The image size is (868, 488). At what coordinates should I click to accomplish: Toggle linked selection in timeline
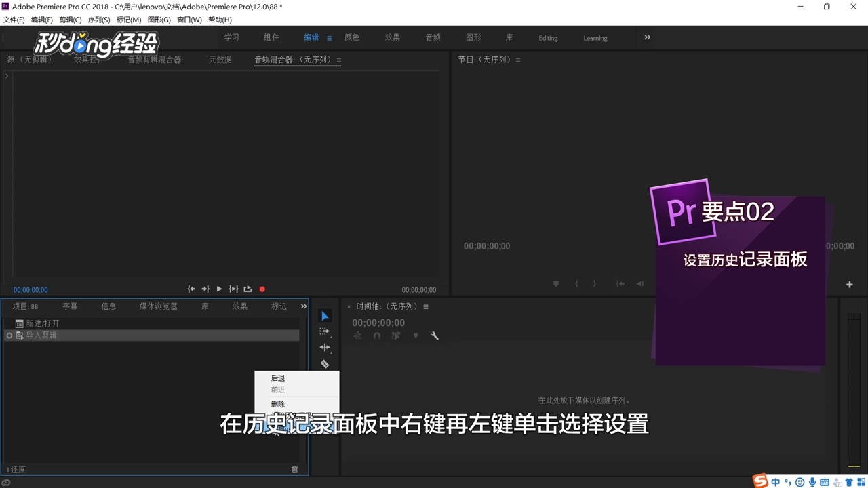[x=396, y=335]
